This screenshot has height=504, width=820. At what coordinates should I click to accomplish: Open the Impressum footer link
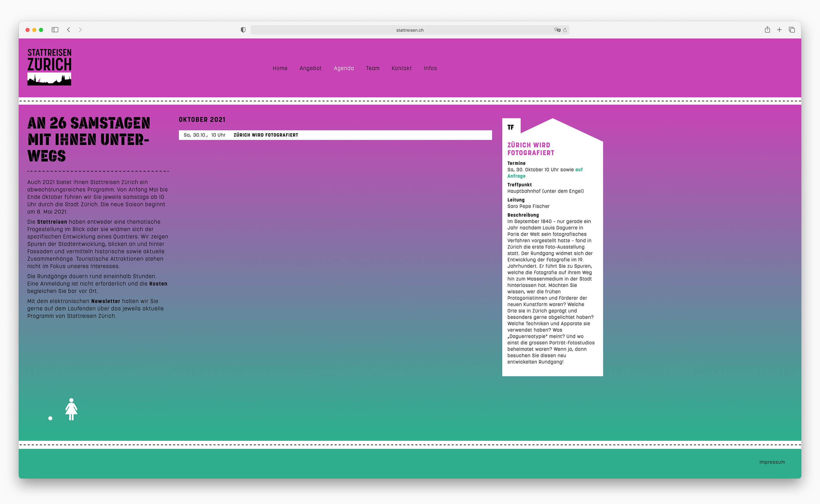point(772,462)
